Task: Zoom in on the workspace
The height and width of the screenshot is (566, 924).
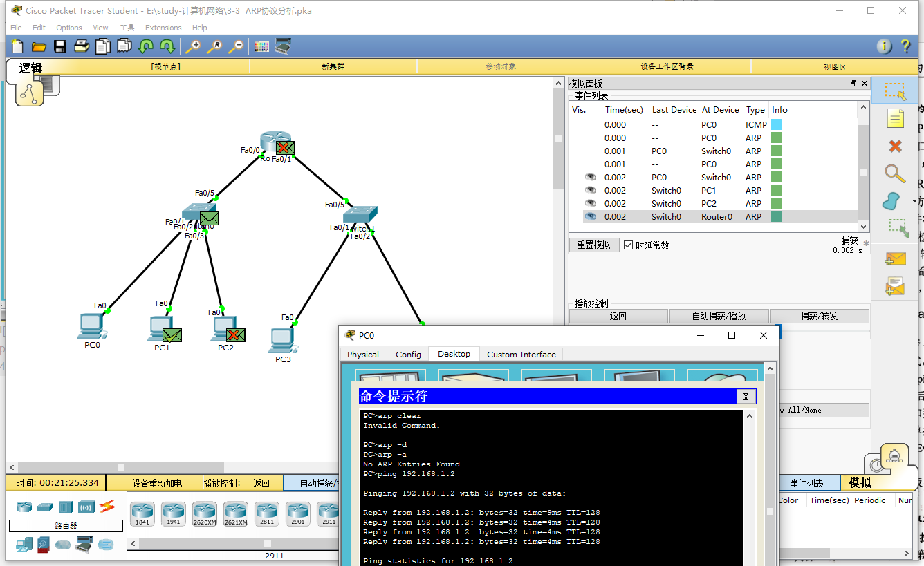Action: 192,46
